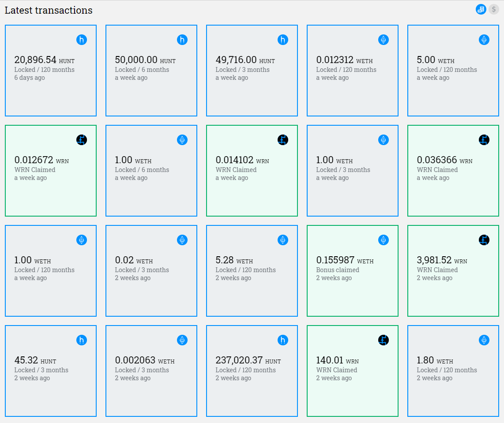Select the 0.014102 WRN amount
The image size is (504, 423).
click(242, 160)
